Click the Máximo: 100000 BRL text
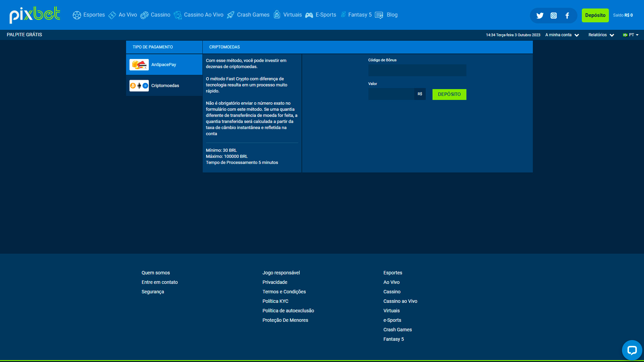Screen dimensions: 644x362 pyautogui.click(x=227, y=156)
